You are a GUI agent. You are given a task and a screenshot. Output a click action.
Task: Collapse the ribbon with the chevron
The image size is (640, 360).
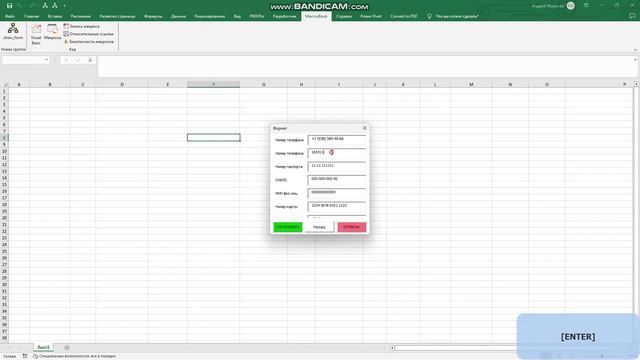(x=635, y=50)
